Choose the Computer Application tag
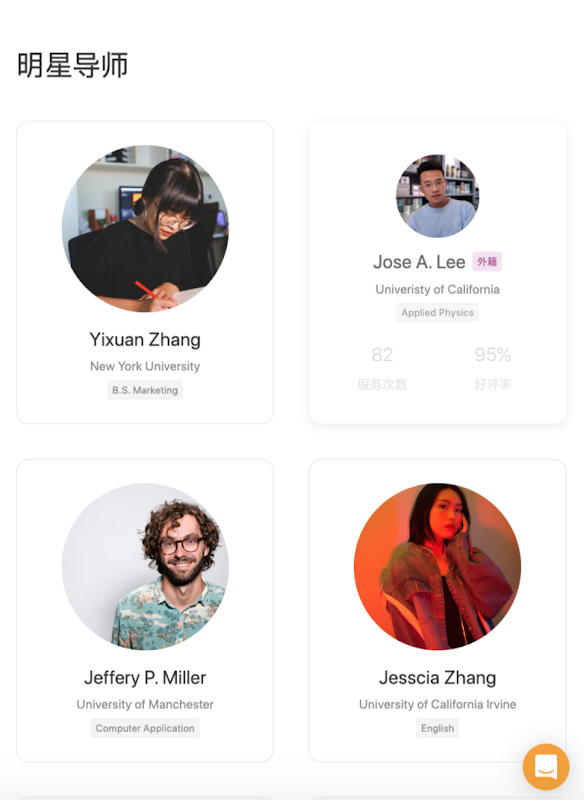The image size is (584, 800). 145,728
